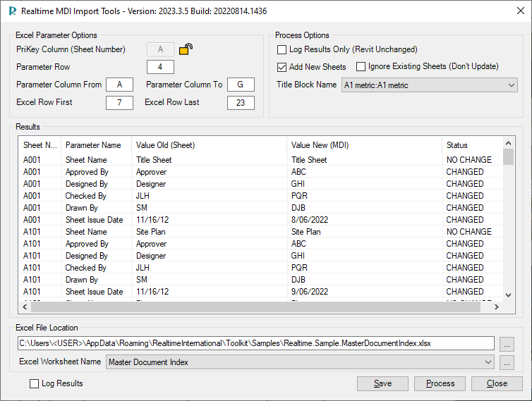Click the Save button
The width and height of the screenshot is (532, 401).
click(382, 383)
